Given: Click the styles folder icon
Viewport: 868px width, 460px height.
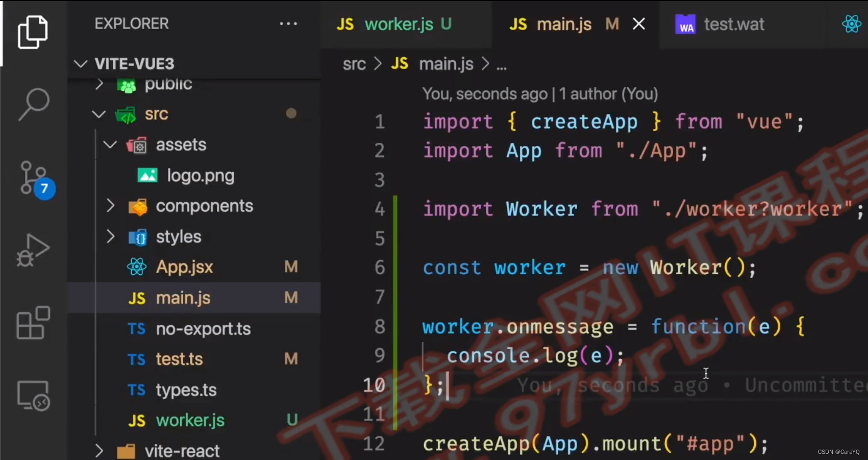Looking at the screenshot, I should 137,237.
